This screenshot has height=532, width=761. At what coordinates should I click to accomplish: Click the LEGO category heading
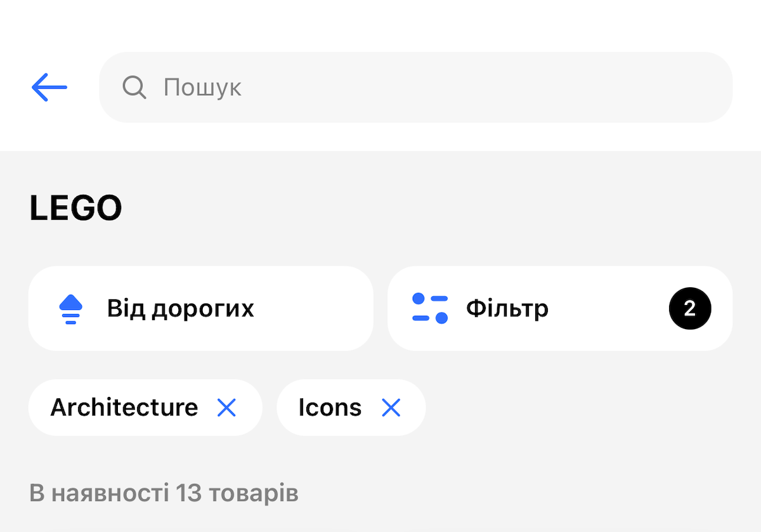pyautogui.click(x=75, y=209)
